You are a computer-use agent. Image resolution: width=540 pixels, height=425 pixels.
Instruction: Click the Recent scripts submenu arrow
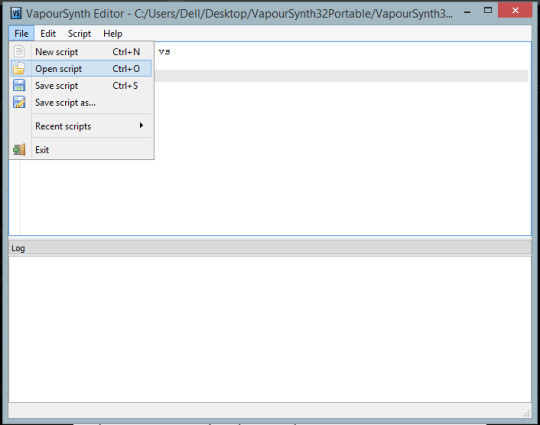click(141, 125)
